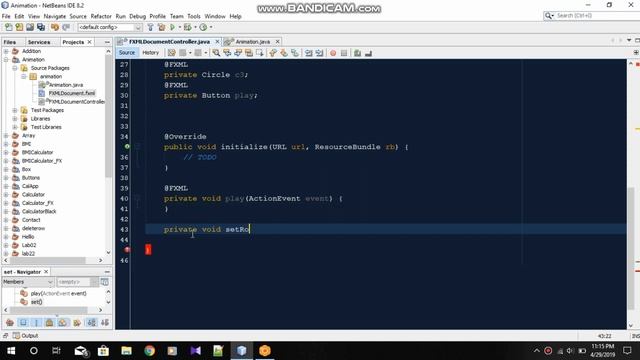Select FXMLDocument.fxml in project tree

71,93
